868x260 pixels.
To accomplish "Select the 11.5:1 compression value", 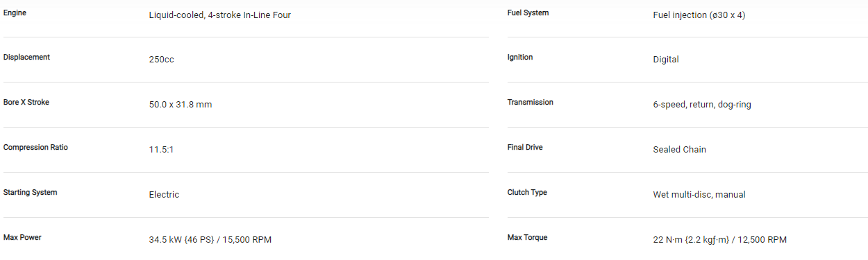I will pos(161,150).
